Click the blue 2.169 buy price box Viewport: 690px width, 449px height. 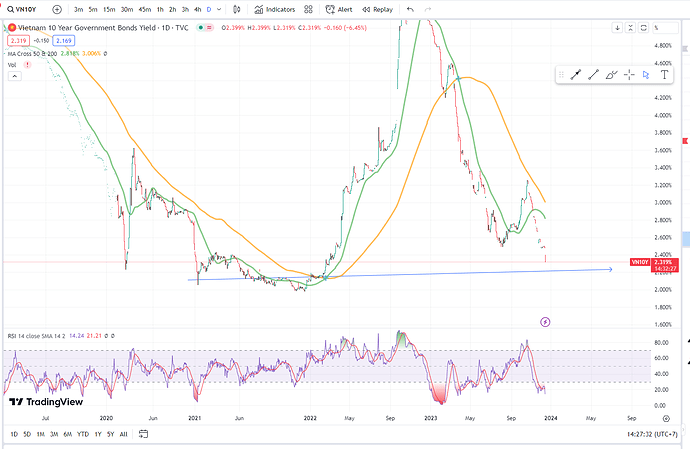point(64,40)
